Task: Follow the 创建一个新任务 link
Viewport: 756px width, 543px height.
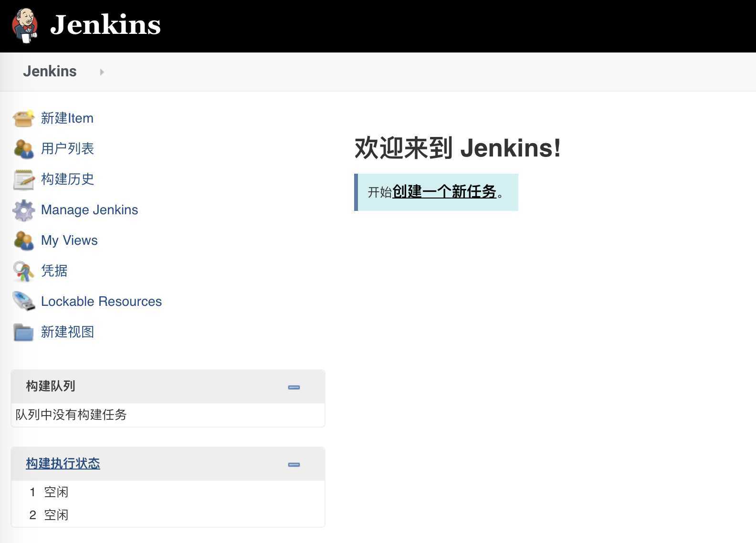Action: [x=444, y=192]
